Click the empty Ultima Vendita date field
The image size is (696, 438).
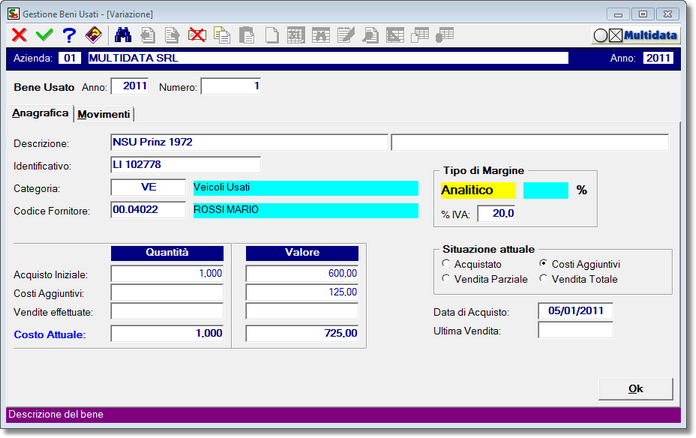[x=576, y=330]
